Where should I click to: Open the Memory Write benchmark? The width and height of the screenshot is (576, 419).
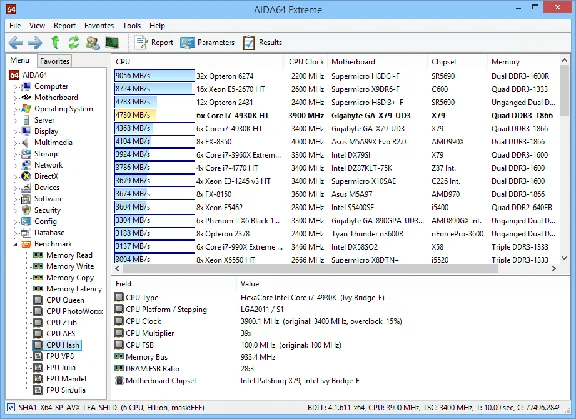pos(64,266)
